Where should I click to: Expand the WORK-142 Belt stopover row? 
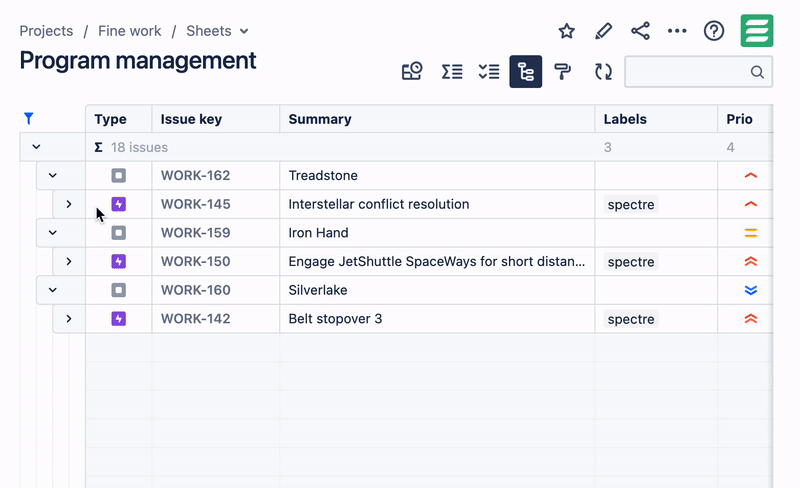click(69, 319)
